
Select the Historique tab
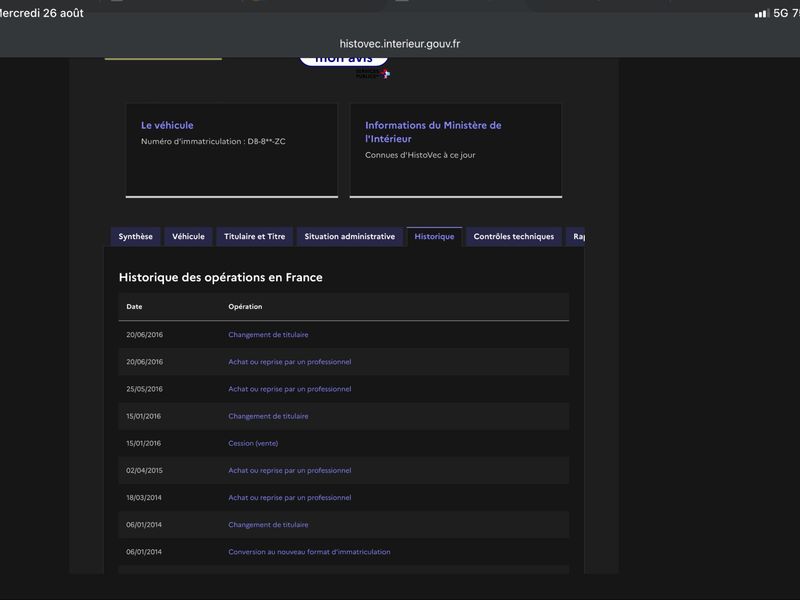click(434, 237)
